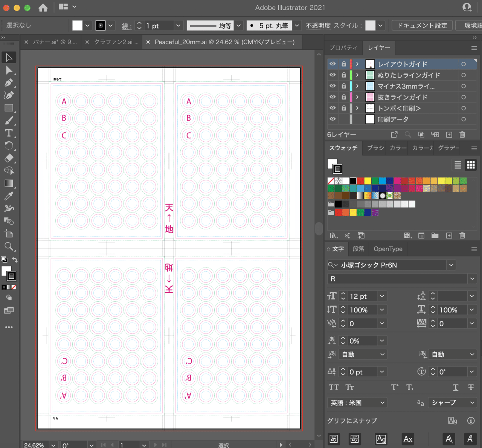482x448 pixels.
Task: Expand the ぬりたしラインガイド layer
Action: (x=357, y=75)
